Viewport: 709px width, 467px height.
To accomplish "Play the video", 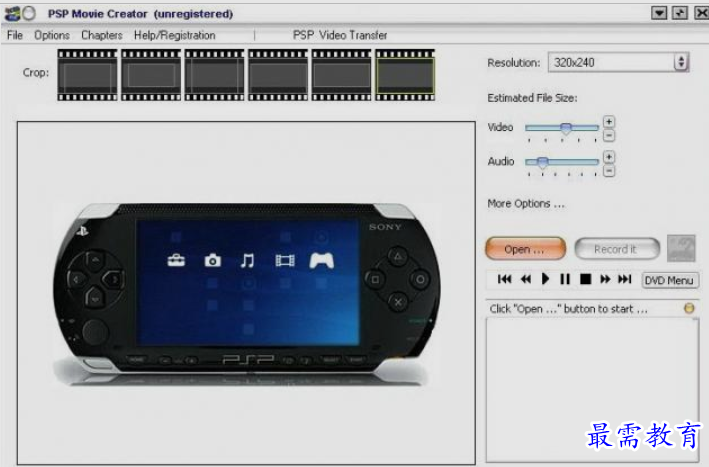I will pyautogui.click(x=545, y=279).
